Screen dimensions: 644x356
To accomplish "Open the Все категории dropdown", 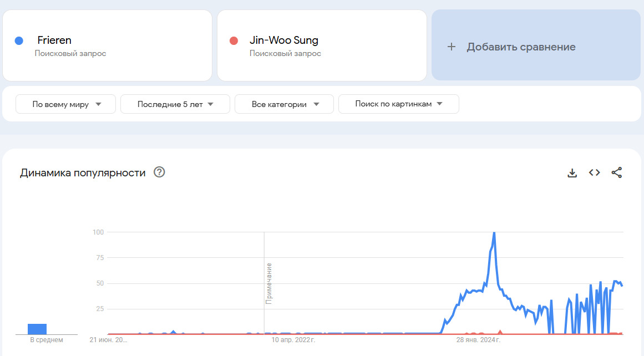I will [x=284, y=104].
